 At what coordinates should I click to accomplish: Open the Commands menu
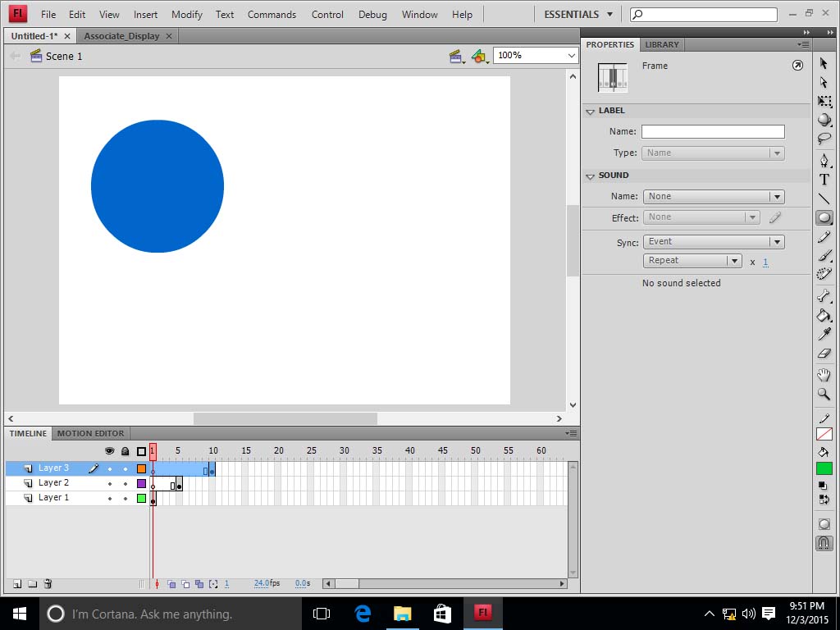[x=272, y=15]
